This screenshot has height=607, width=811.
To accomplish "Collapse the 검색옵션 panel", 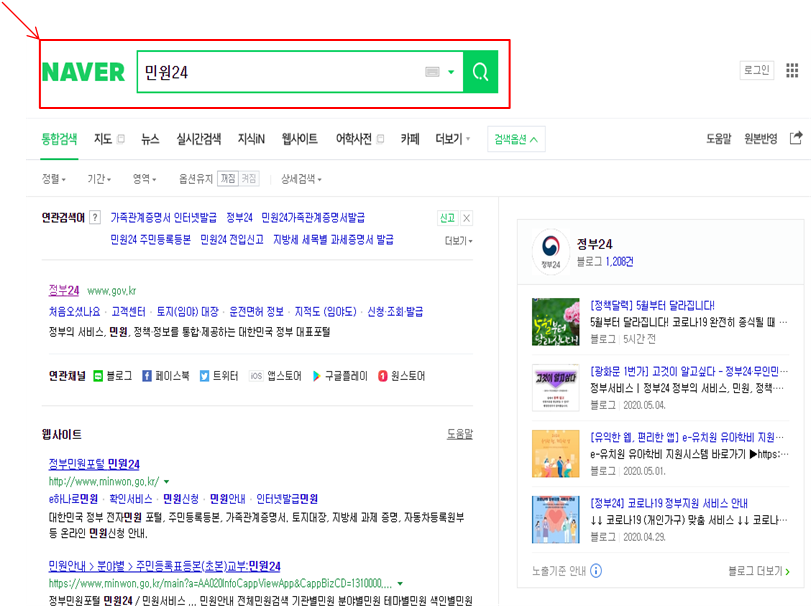I will [516, 139].
